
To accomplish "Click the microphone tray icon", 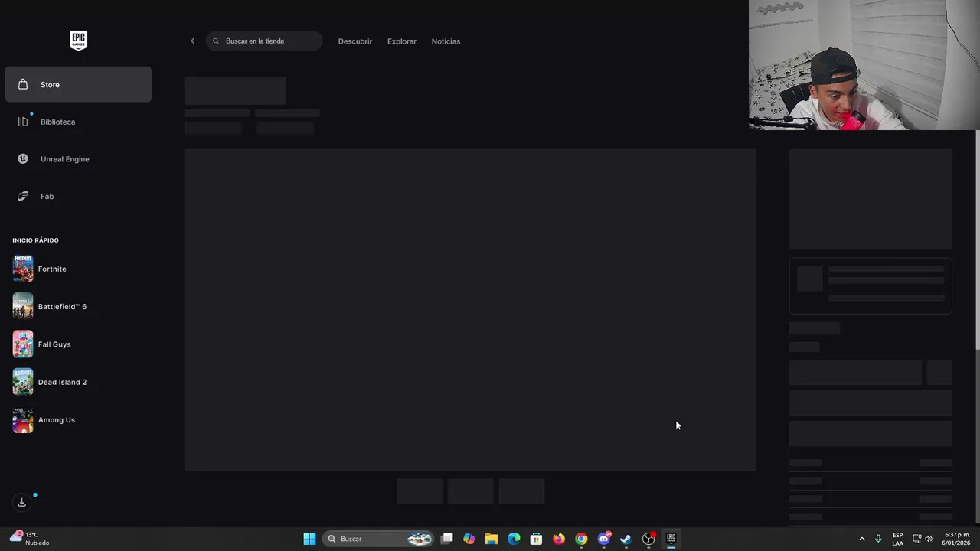I will [x=878, y=539].
